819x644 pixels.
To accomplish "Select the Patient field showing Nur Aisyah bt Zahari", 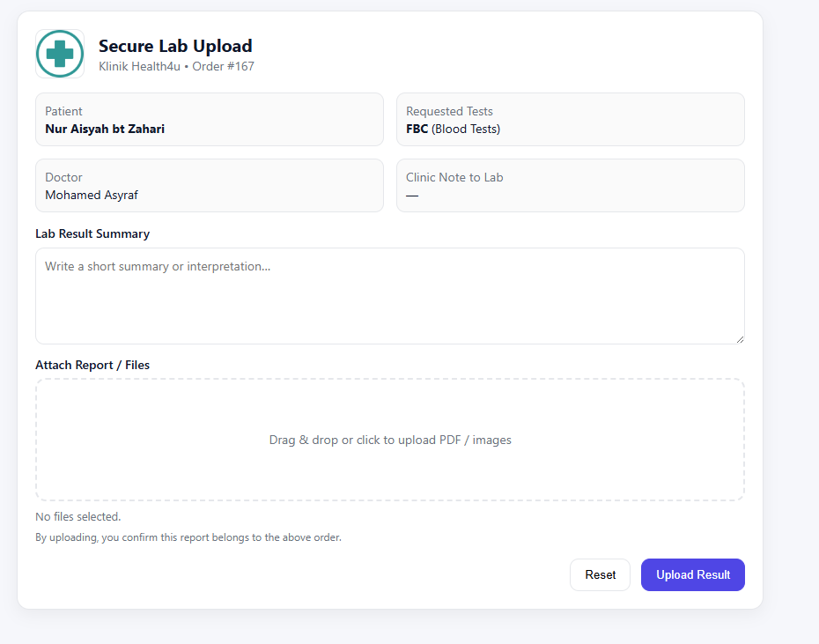I will 210,119.
